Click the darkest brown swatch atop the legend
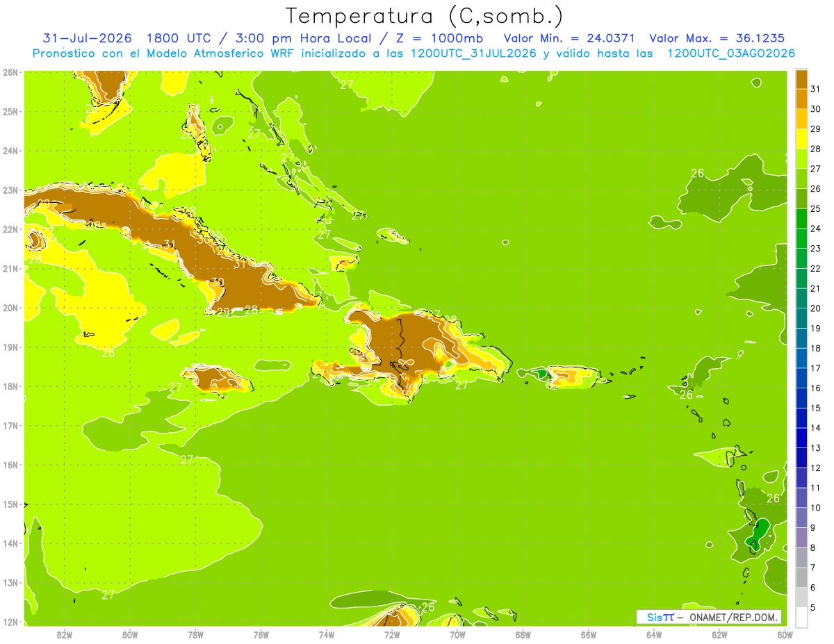This screenshot has width=834, height=644. point(801,79)
